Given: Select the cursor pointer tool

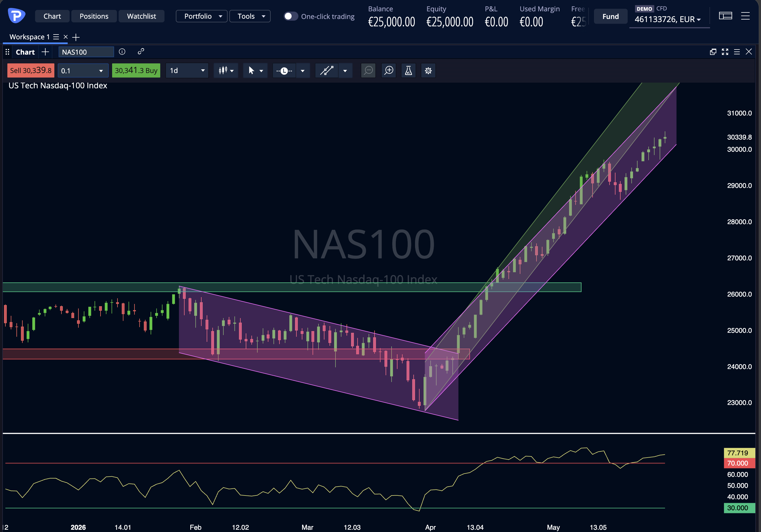Looking at the screenshot, I should click(251, 70).
